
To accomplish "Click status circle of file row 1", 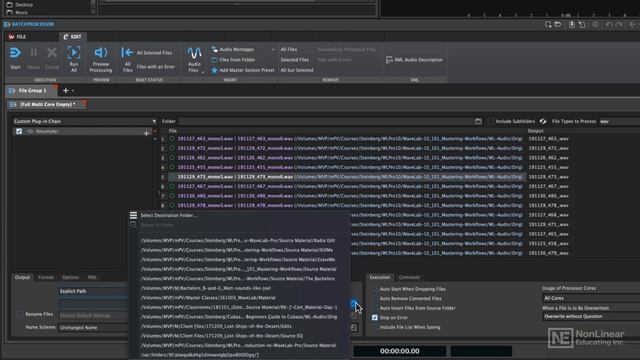I will click(x=172, y=139).
